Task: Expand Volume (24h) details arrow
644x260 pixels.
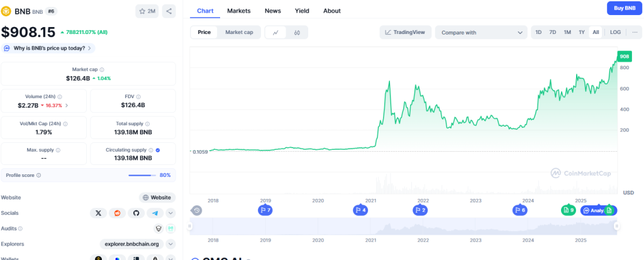Action: point(67,105)
